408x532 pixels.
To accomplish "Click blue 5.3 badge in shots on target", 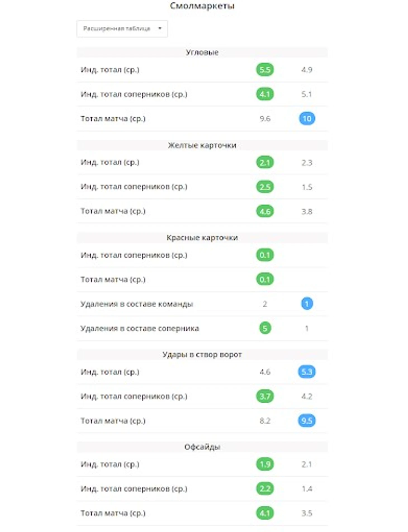I will [x=307, y=372].
